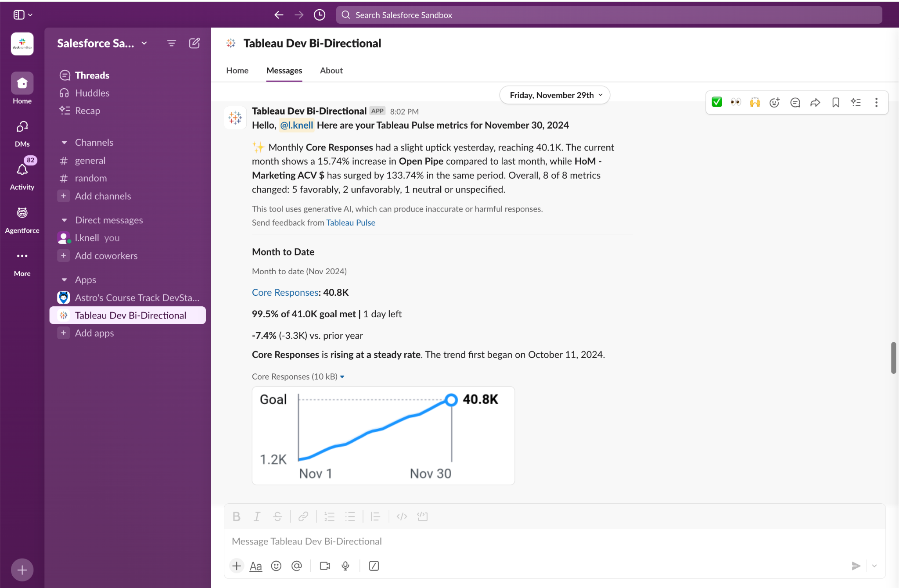The height and width of the screenshot is (588, 899).
Task: Bookmark the Tableau message
Action: coord(835,102)
